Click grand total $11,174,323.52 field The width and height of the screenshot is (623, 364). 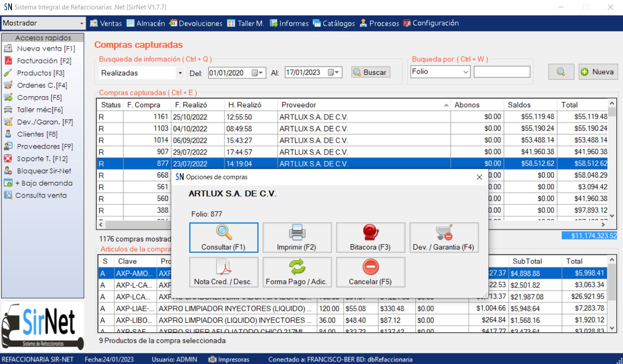click(x=589, y=235)
